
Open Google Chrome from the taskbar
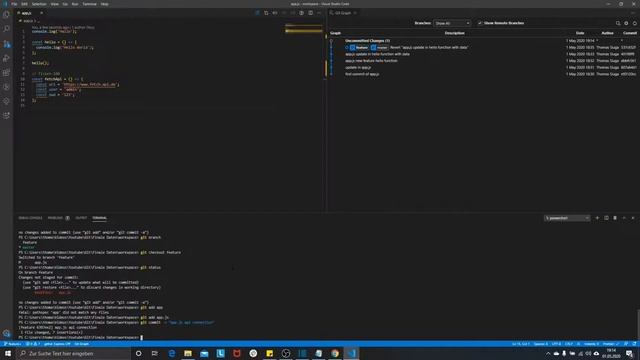[x=335, y=353]
